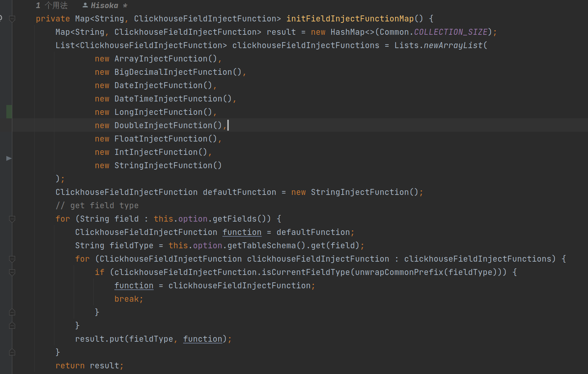Click the green change marker in the gutter
This screenshot has height=374, width=588.
click(9, 112)
